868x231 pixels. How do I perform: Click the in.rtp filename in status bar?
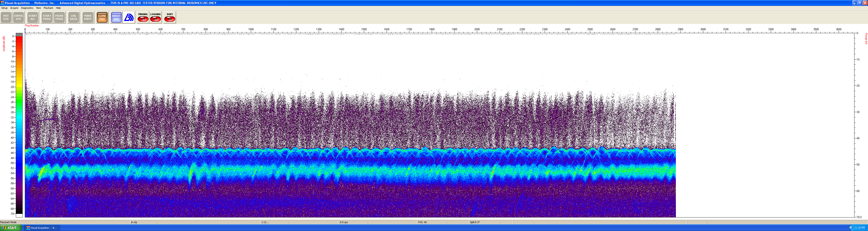pyautogui.click(x=134, y=222)
